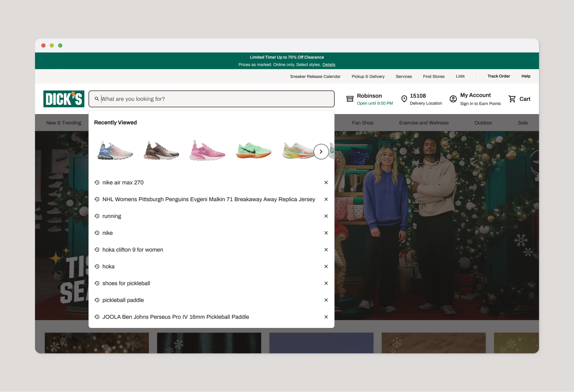The height and width of the screenshot is (392, 574).
Task: Remove 'running' from recent searches
Action: click(326, 216)
